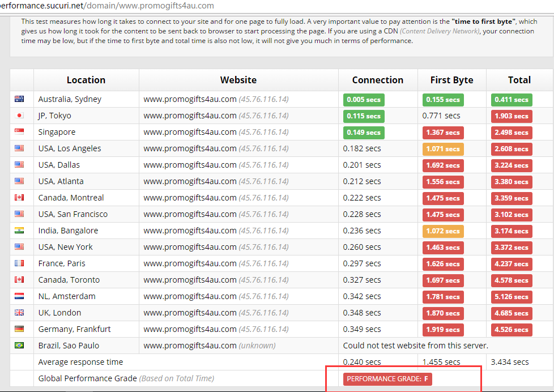Click the Canada flag beside Toronto
554x392 pixels.
click(19, 280)
